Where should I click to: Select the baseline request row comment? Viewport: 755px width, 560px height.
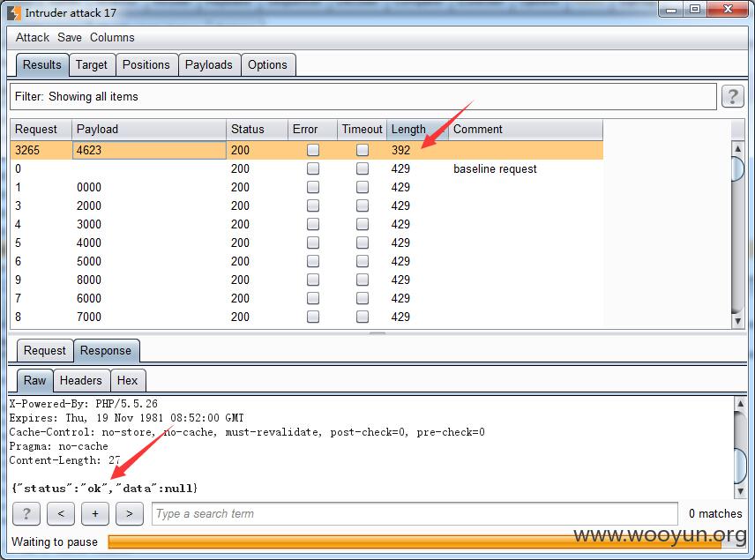495,169
